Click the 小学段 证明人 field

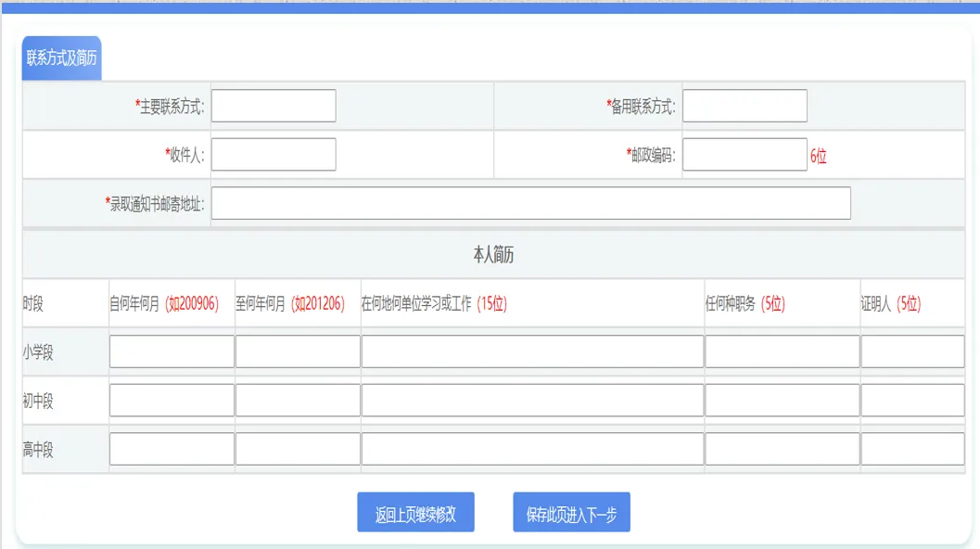point(912,351)
